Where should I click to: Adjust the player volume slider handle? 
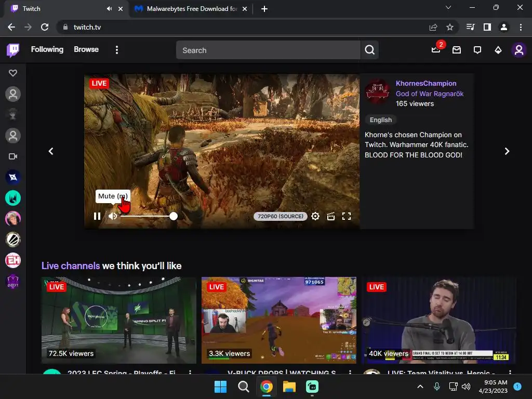click(174, 216)
